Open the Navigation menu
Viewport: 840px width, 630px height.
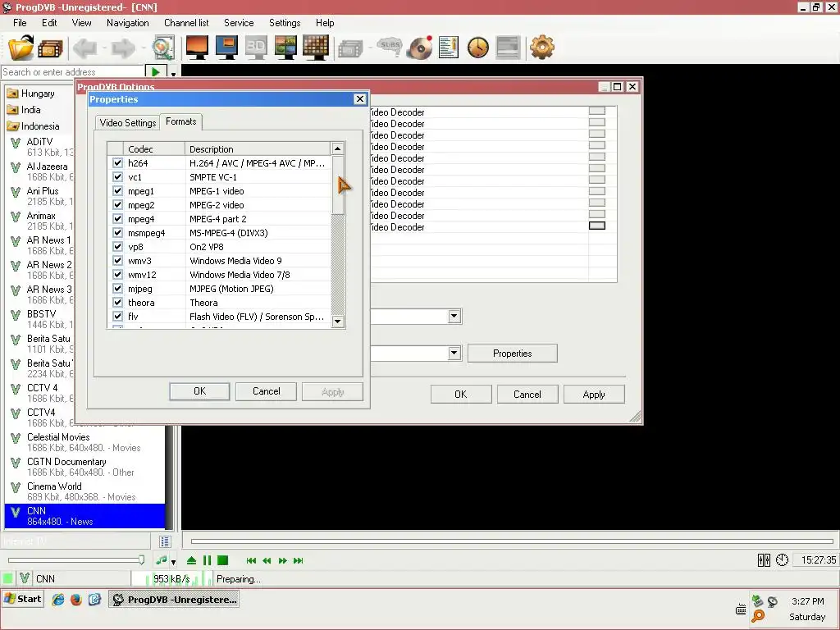tap(127, 22)
